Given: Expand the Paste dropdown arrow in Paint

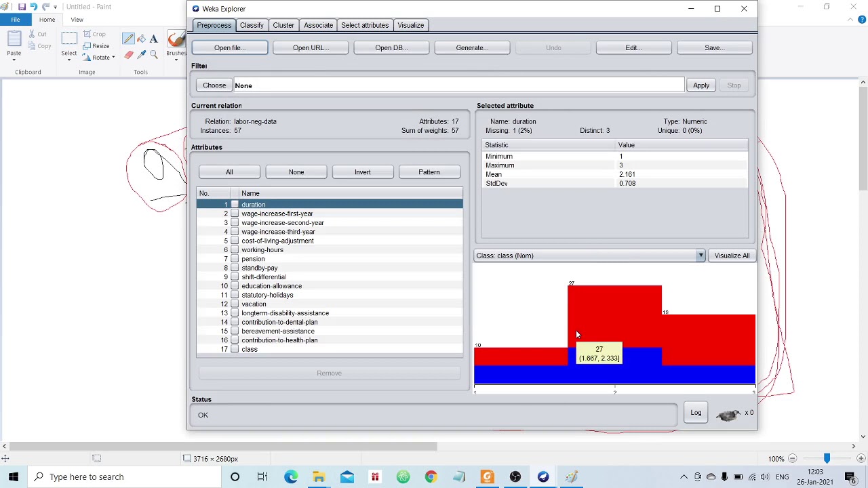Looking at the screenshot, I should 14,60.
